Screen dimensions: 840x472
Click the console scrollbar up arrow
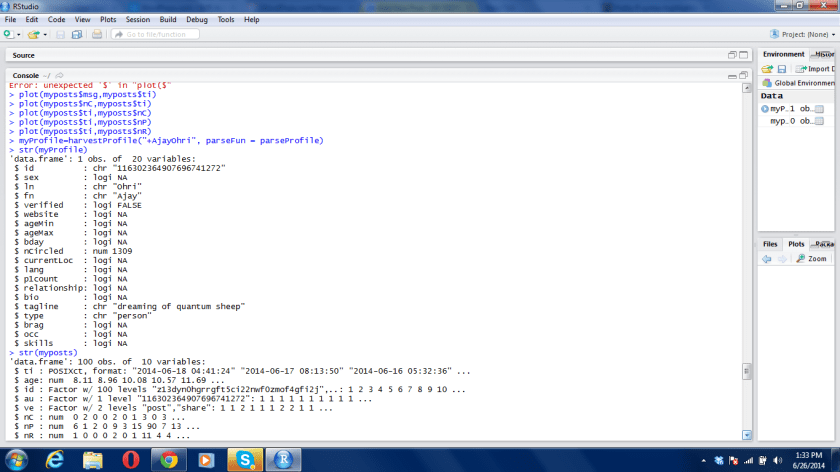pyautogui.click(x=747, y=88)
